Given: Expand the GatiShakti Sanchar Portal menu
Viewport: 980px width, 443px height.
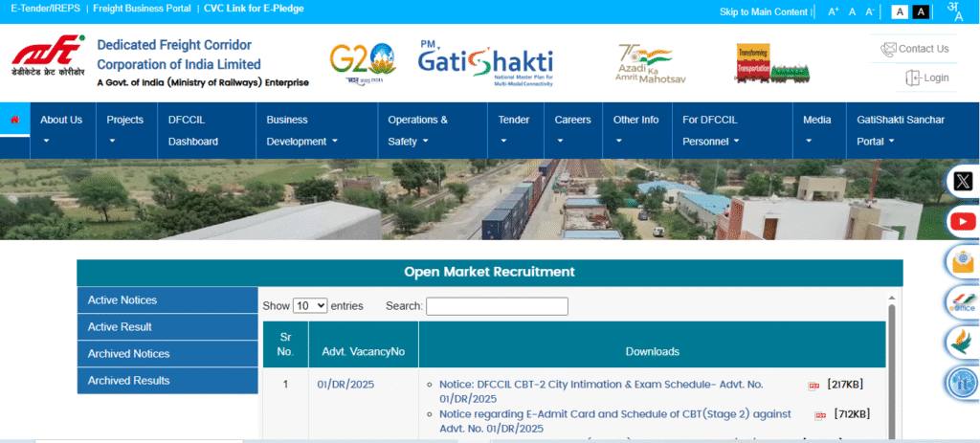Looking at the screenshot, I should tap(900, 131).
